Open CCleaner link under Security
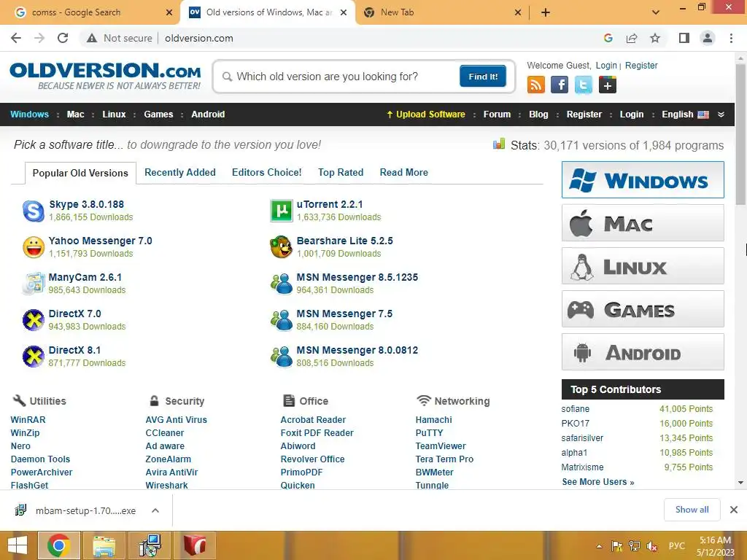Viewport: 747px width, 560px height. tap(164, 433)
